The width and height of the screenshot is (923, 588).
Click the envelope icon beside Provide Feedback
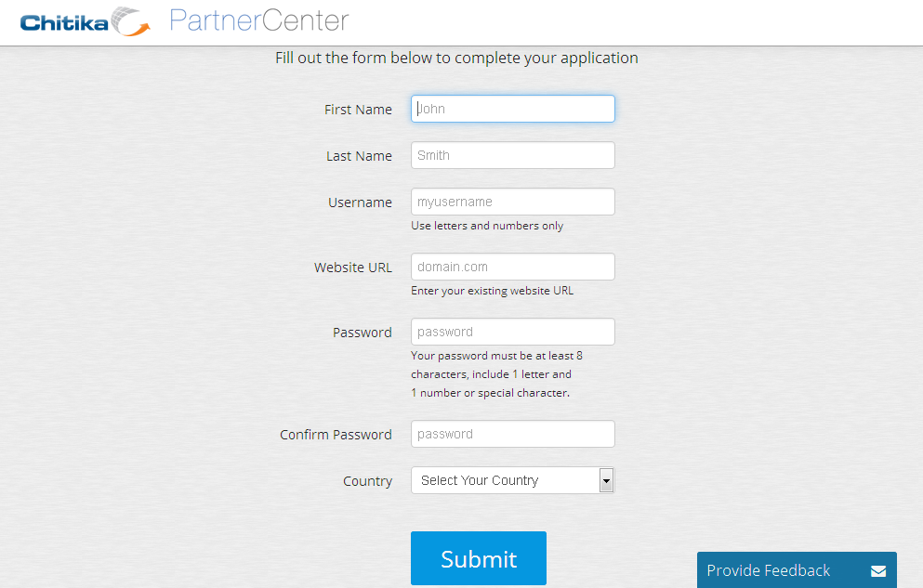[878, 571]
